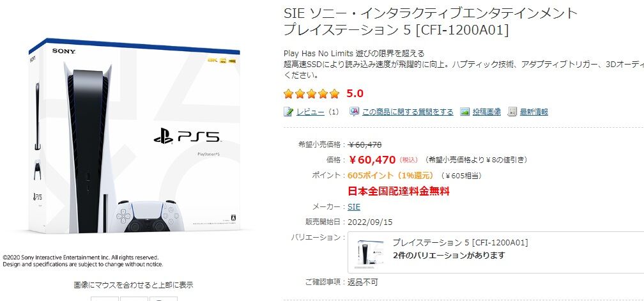Open the レビュー reviews link

tap(310, 112)
